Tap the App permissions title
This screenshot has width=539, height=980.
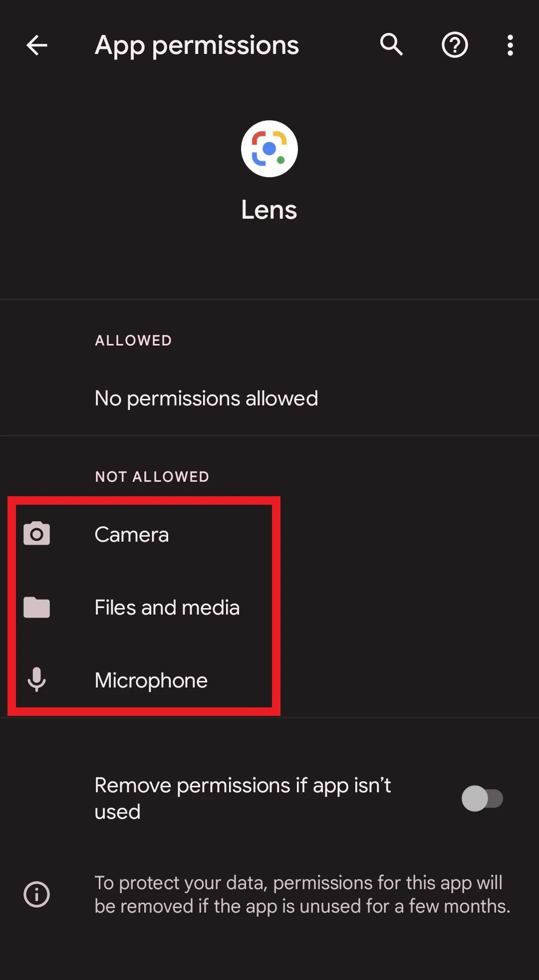tap(197, 45)
